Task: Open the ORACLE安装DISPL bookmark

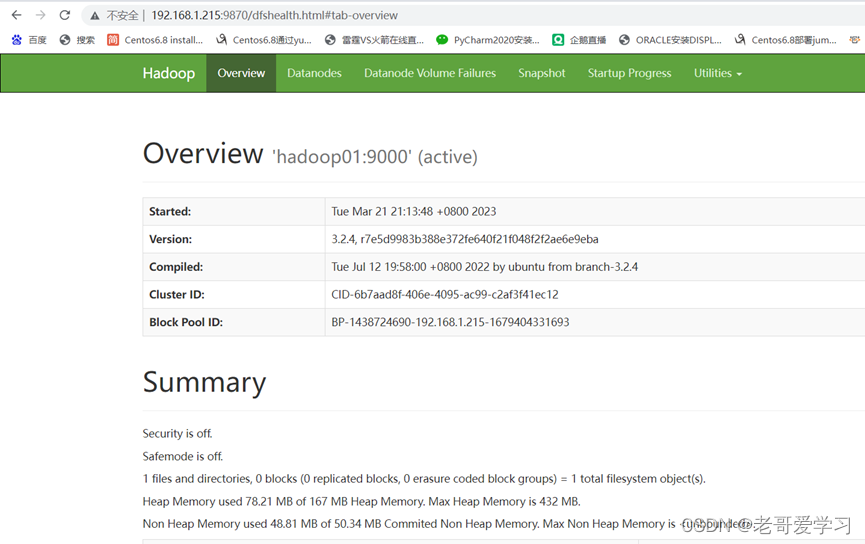Action: pyautogui.click(x=670, y=40)
